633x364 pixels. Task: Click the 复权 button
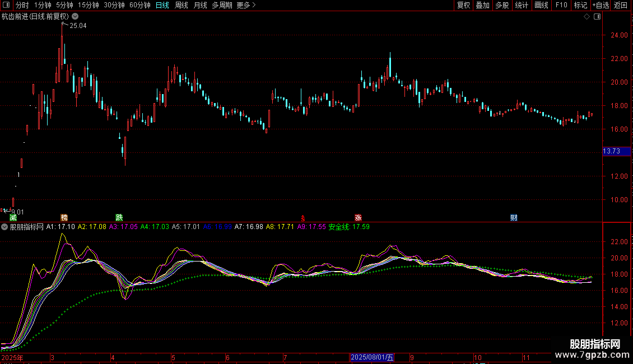coord(463,5)
